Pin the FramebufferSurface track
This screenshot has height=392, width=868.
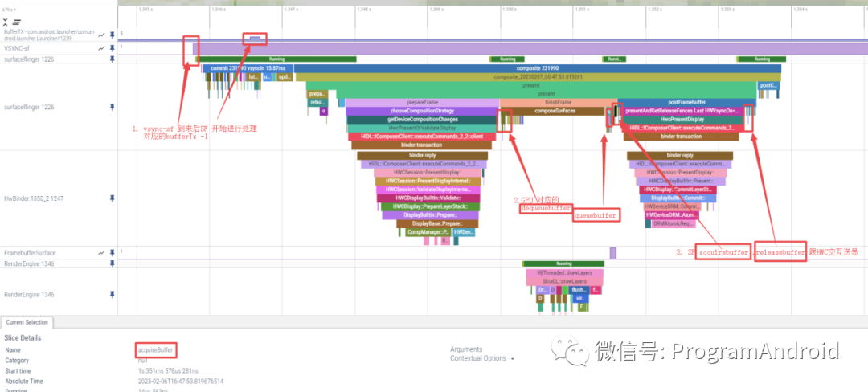pyautogui.click(x=113, y=253)
